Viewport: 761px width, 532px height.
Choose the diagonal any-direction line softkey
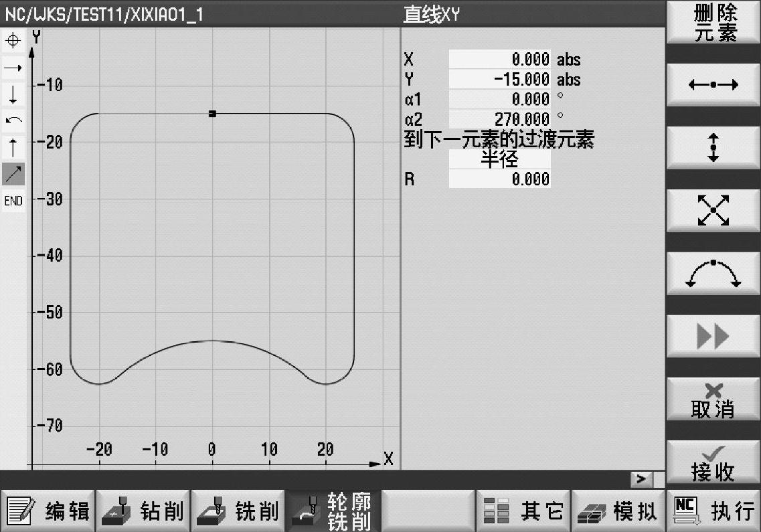click(x=713, y=210)
